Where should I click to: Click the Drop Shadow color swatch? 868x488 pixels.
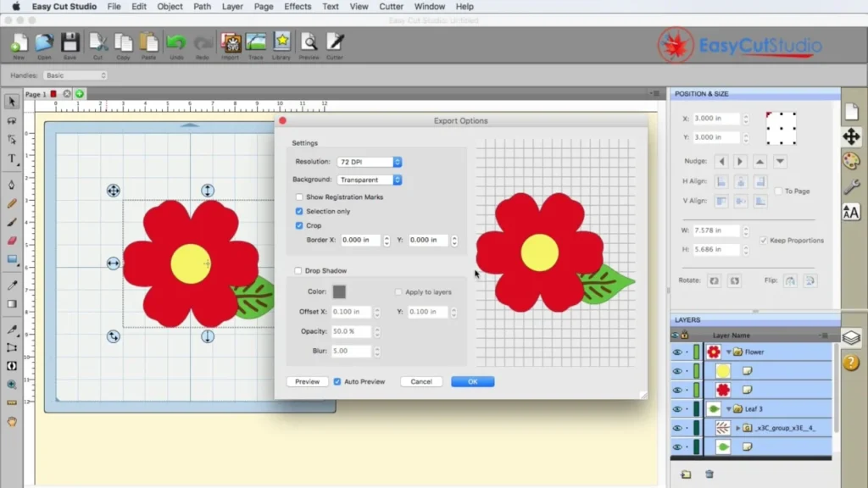(339, 291)
